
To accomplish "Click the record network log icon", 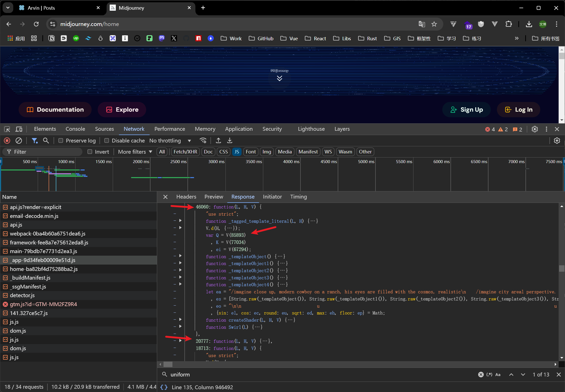I will pos(7,140).
